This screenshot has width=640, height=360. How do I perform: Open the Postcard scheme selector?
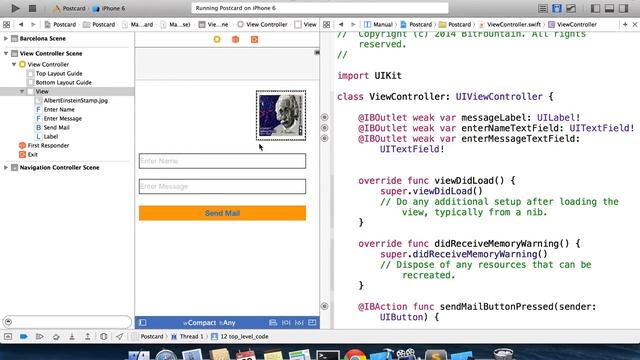click(x=70, y=8)
